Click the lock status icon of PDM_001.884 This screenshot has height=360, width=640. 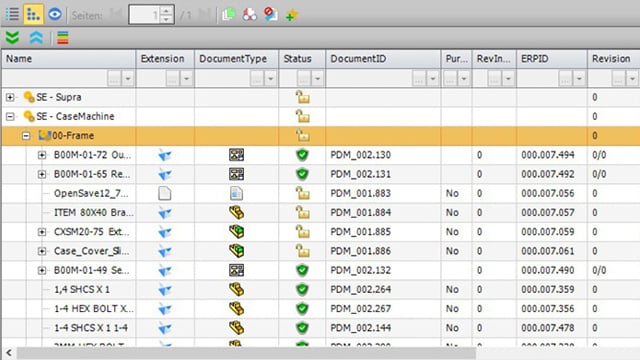[x=302, y=212]
